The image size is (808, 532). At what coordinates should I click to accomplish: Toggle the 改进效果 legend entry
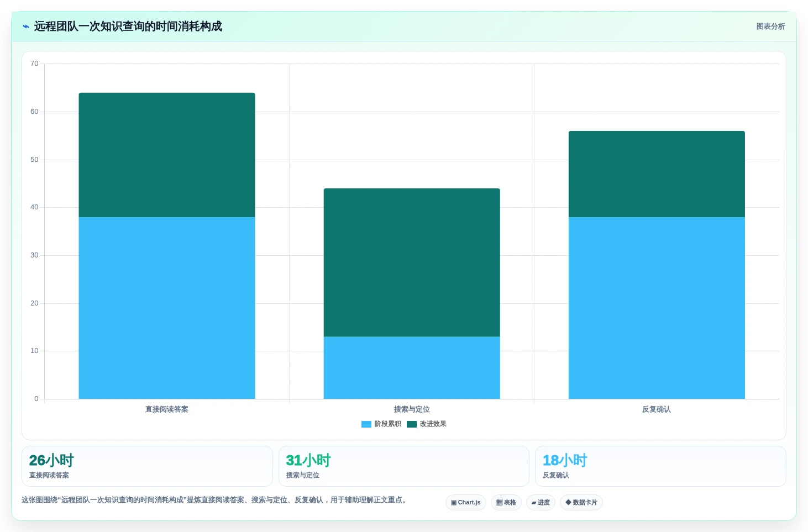tap(427, 424)
